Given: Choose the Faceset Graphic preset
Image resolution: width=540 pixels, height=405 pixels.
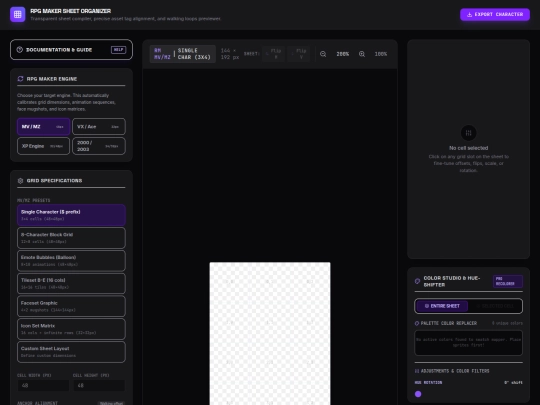Looking at the screenshot, I should (x=71, y=306).
